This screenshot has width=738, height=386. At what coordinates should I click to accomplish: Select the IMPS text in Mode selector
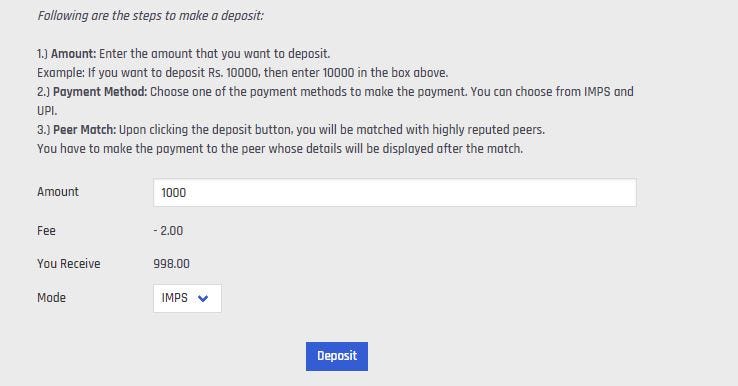[x=175, y=298]
